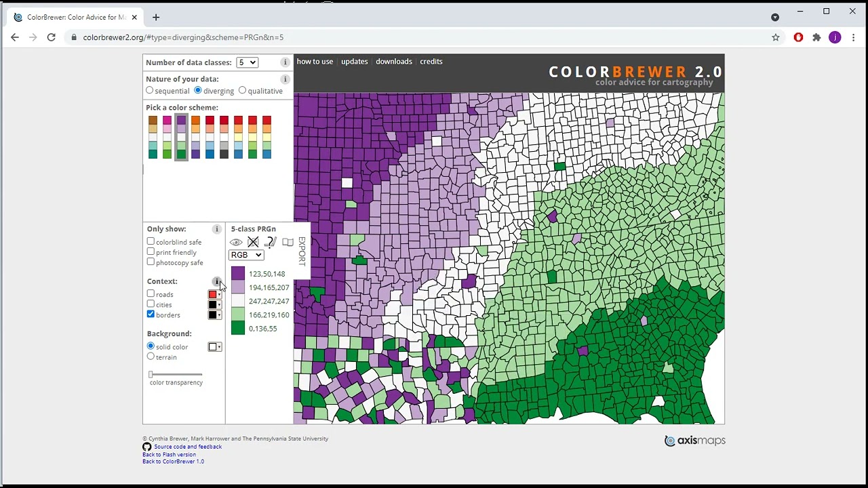Viewport: 868px width, 488px height.
Task: Go forward using browser forward arrow
Action: [x=33, y=37]
